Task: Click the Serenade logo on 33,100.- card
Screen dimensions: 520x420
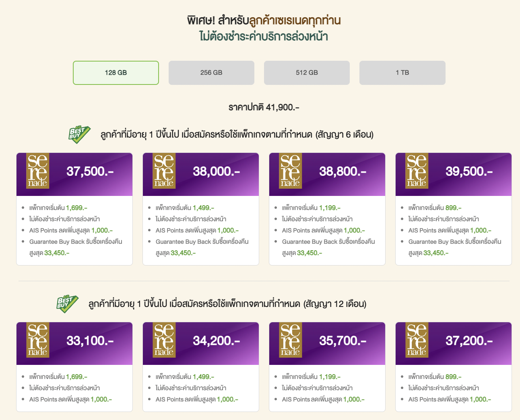Action: click(37, 340)
